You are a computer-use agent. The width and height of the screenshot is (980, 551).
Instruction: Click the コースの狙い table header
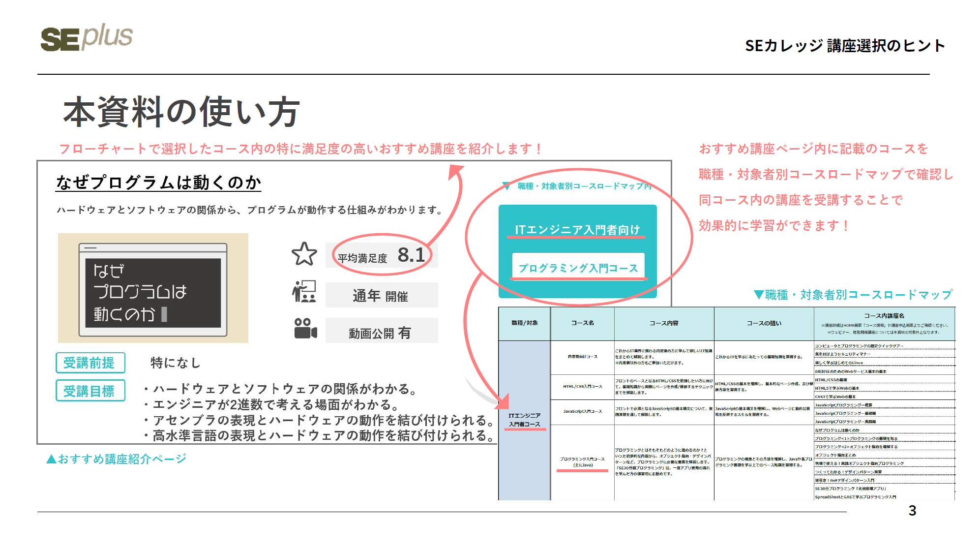click(764, 323)
